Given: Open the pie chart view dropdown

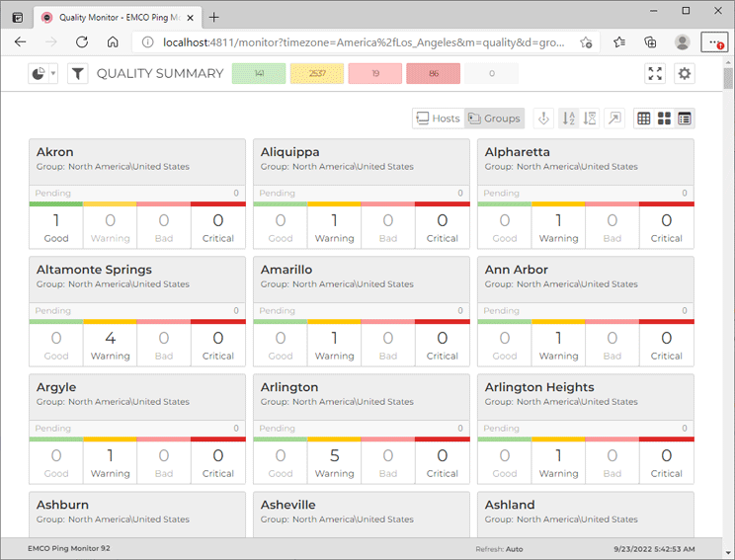Looking at the screenshot, I should (x=42, y=74).
